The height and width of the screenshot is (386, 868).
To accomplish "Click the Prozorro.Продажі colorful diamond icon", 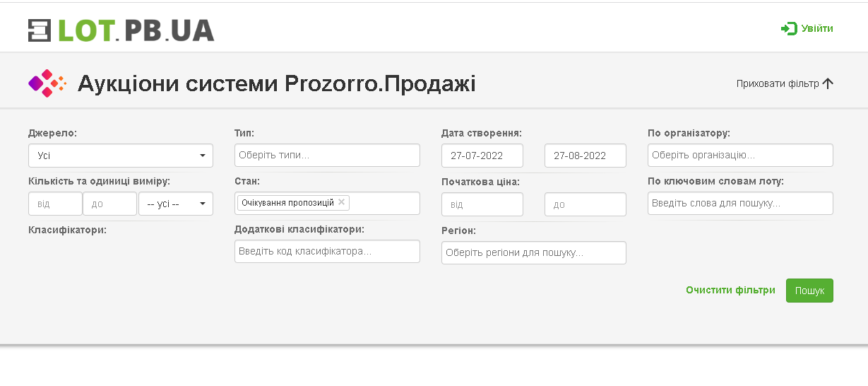I will tap(47, 83).
